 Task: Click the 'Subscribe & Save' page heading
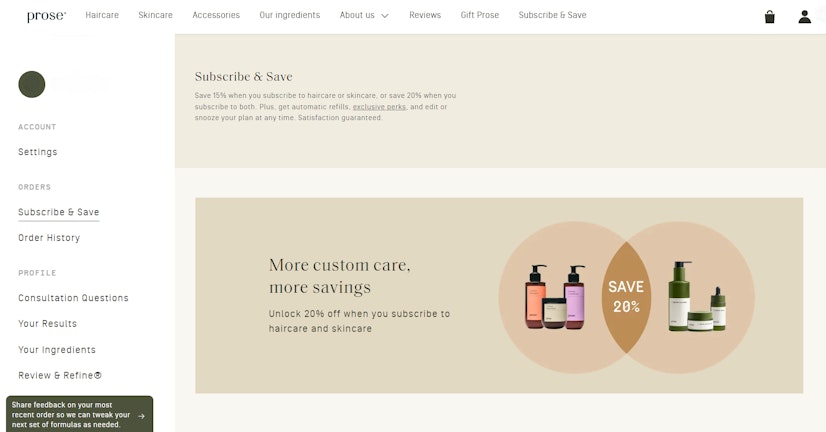pos(243,76)
